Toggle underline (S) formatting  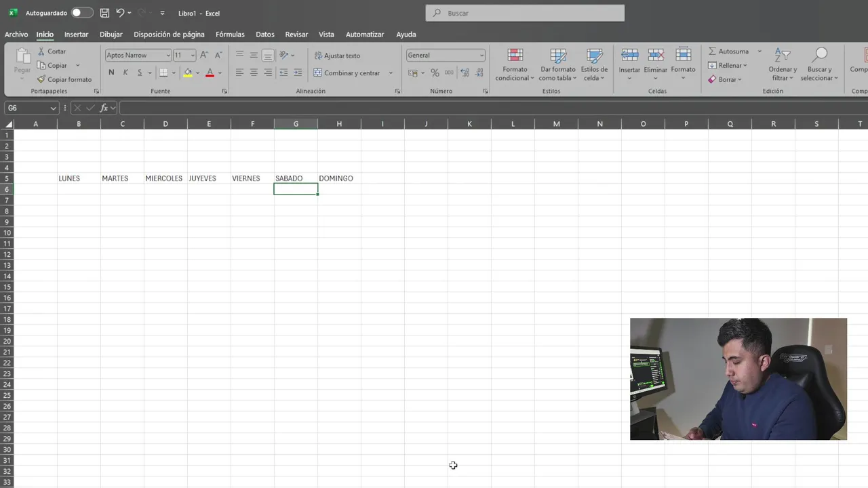[x=140, y=73]
